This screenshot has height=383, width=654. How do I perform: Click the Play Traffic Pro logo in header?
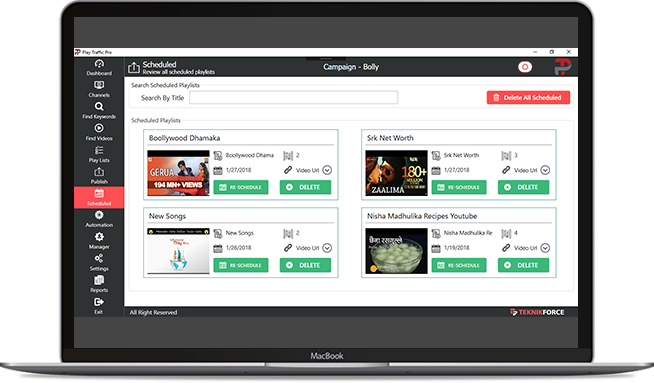562,67
